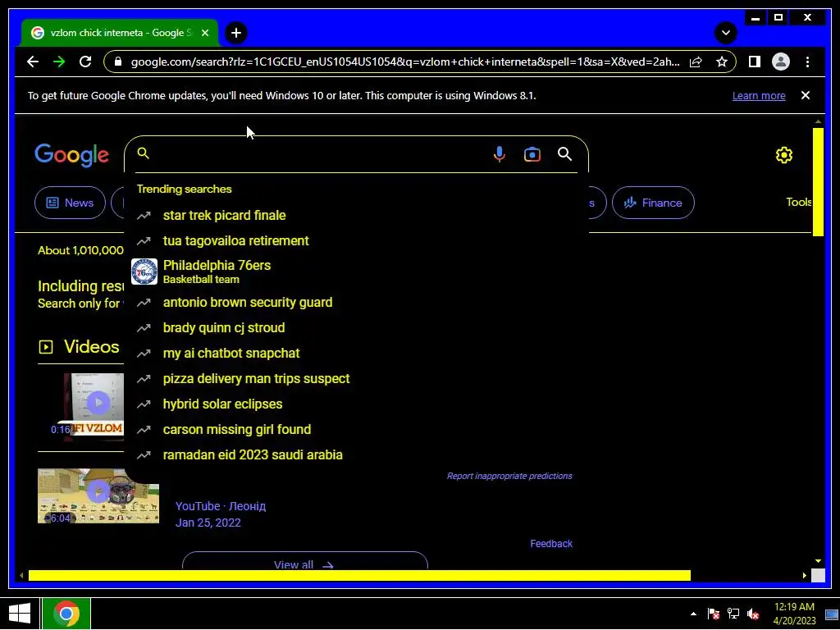Switch to the Finance filter
840x630 pixels.
click(653, 203)
